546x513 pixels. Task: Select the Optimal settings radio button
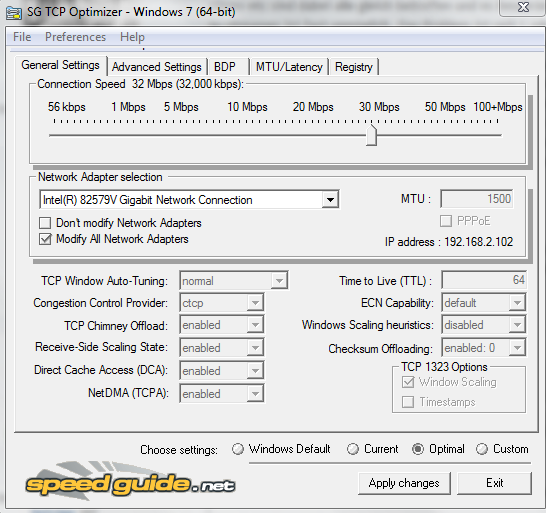[418, 449]
